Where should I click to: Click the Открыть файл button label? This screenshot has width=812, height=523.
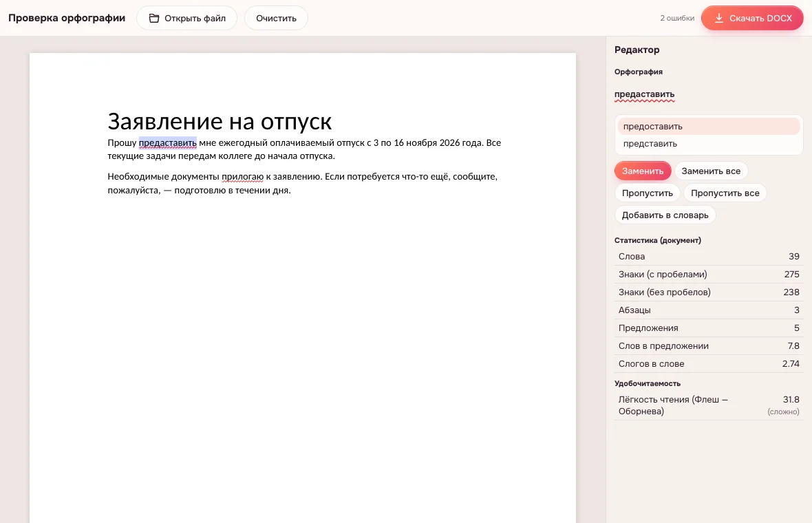pos(195,18)
